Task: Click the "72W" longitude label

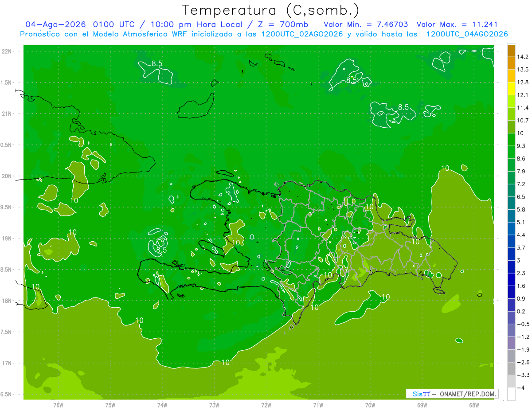Action: 266,405
